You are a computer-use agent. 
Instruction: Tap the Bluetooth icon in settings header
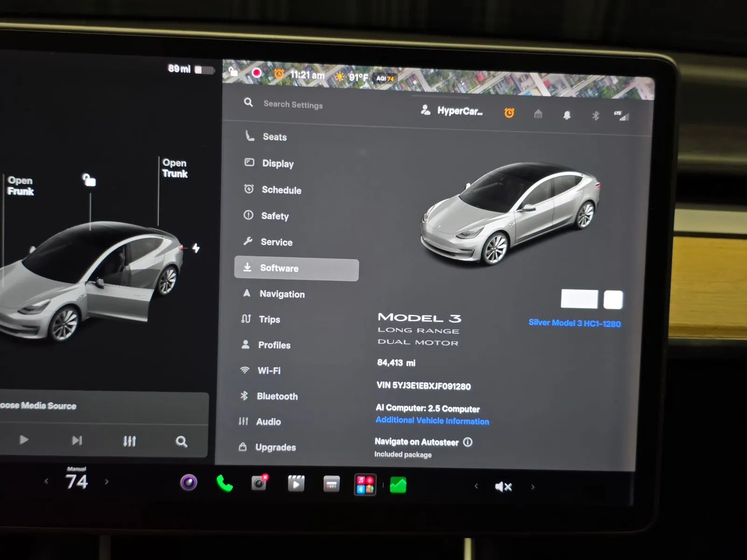point(595,115)
